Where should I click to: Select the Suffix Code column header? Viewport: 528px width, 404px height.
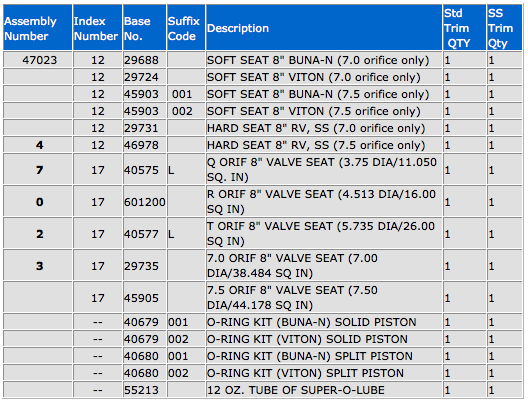186,28
